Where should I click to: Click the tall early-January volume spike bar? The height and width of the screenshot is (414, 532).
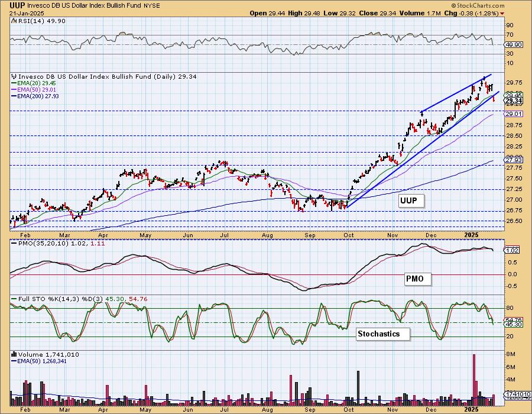click(x=474, y=380)
